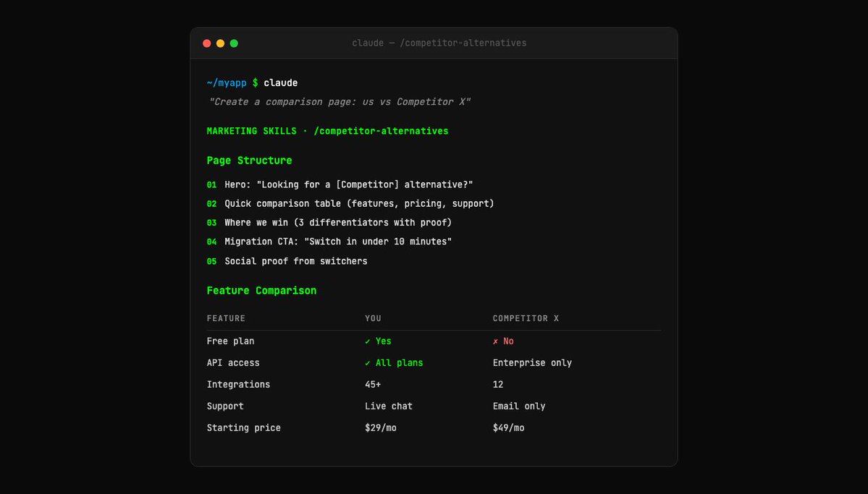Click the 'YOU' column header
Image resolution: width=868 pixels, height=494 pixels.
click(373, 319)
